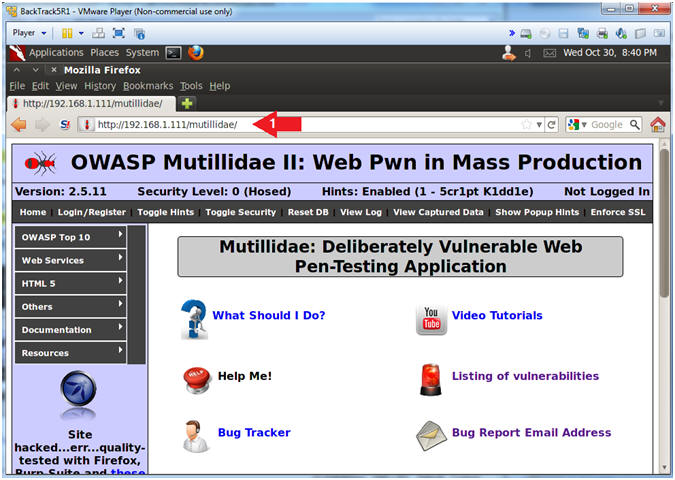Click the search magnifier icon
This screenshot has width=675, height=480.
coord(635,124)
